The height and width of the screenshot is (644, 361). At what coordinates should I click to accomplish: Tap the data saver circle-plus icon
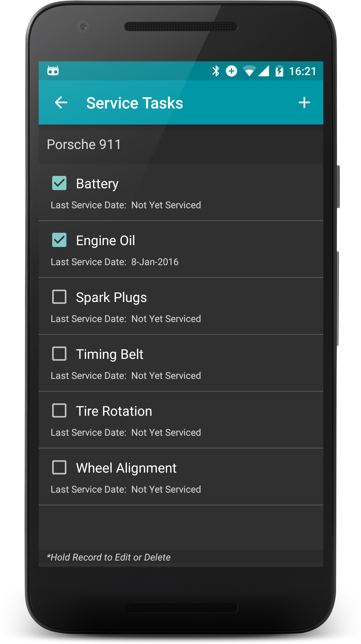pos(231,71)
